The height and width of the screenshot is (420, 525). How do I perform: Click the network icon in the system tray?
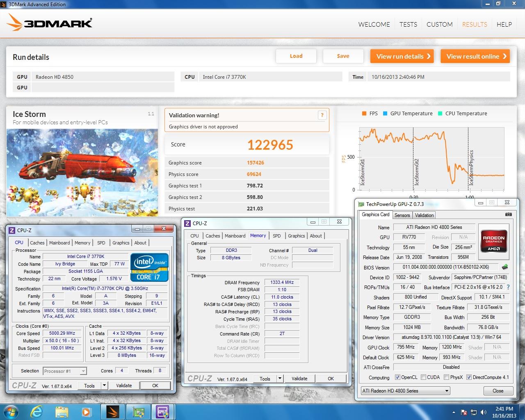[x=473, y=412]
